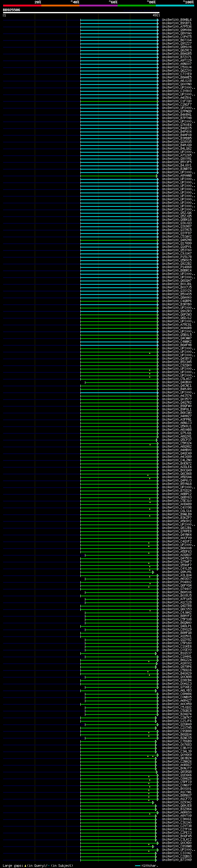Click hit name UniRef100_C5XUJ4
Screen dimensions: 197x868
pos(176,67)
